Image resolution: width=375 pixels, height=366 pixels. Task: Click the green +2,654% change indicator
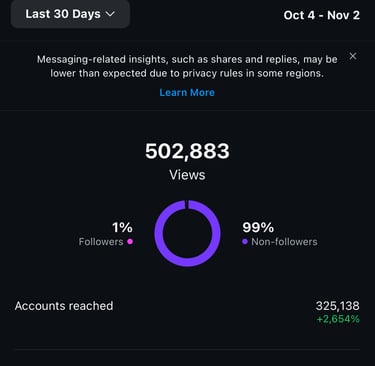click(338, 319)
